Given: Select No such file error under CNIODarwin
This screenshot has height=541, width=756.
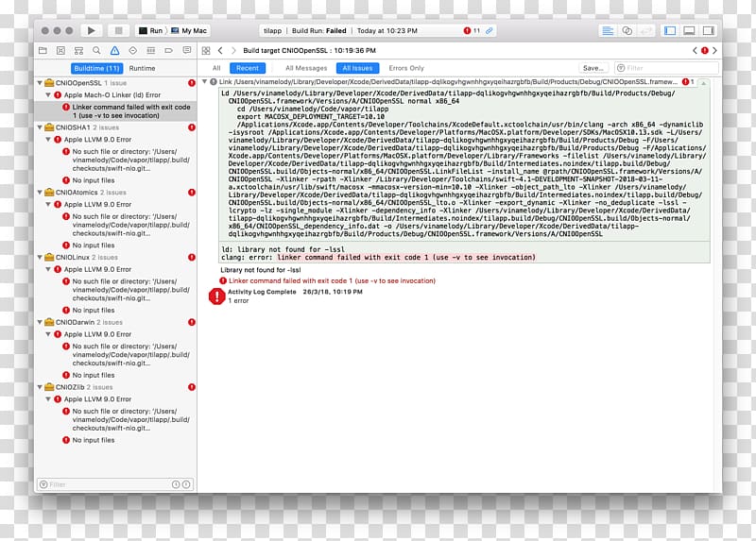Looking at the screenshot, I should (127, 355).
